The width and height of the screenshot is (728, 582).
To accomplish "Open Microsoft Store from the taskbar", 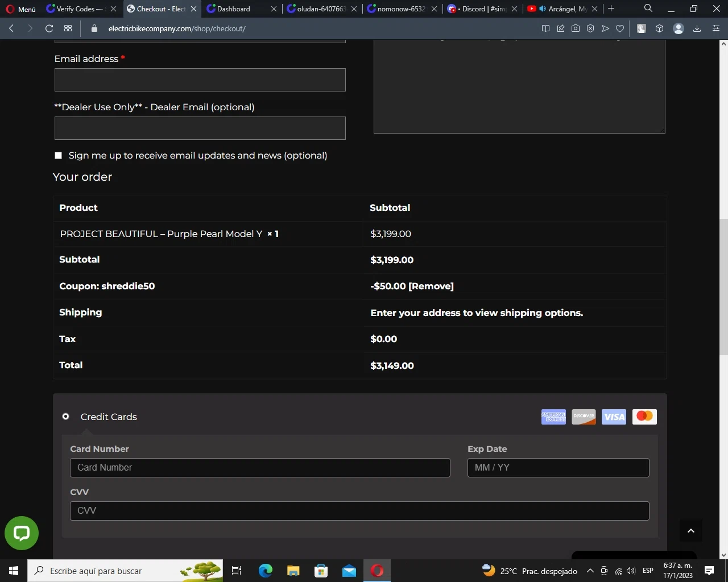I will click(321, 571).
